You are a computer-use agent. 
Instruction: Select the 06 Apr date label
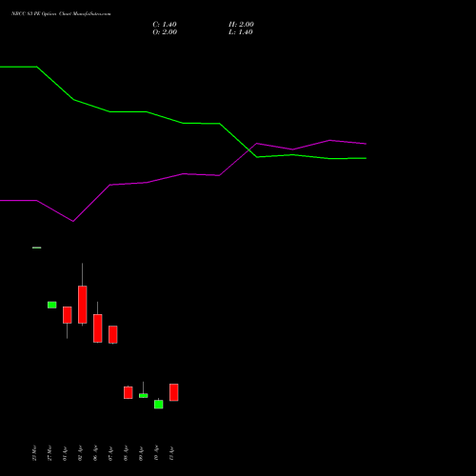95,453
